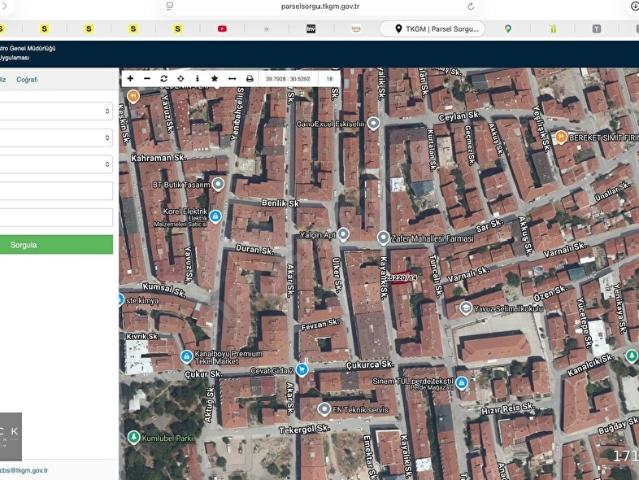Open the second dropdown in the query panel
This screenshot has height=480, width=639.
56,137
